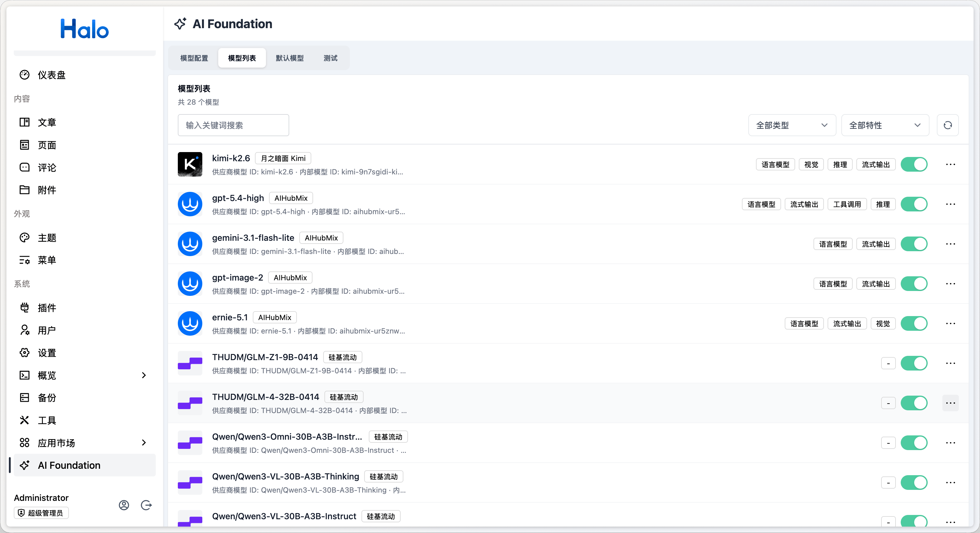This screenshot has height=533, width=980.
Task: Open more options for THUDM/GLM-Z1-9B-0414
Action: pos(950,363)
